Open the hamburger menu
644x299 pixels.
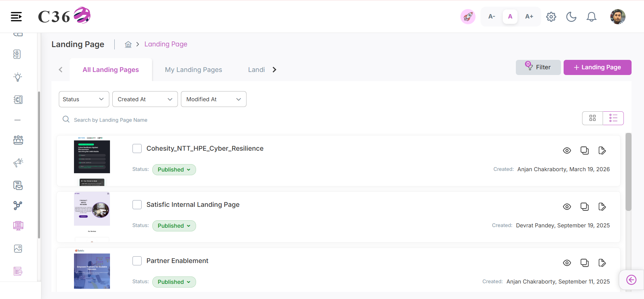(x=16, y=16)
